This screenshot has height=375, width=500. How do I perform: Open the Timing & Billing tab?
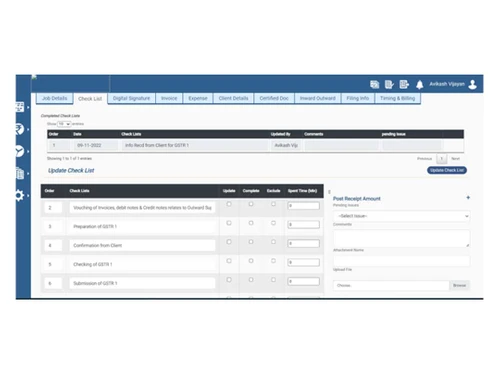398,98
